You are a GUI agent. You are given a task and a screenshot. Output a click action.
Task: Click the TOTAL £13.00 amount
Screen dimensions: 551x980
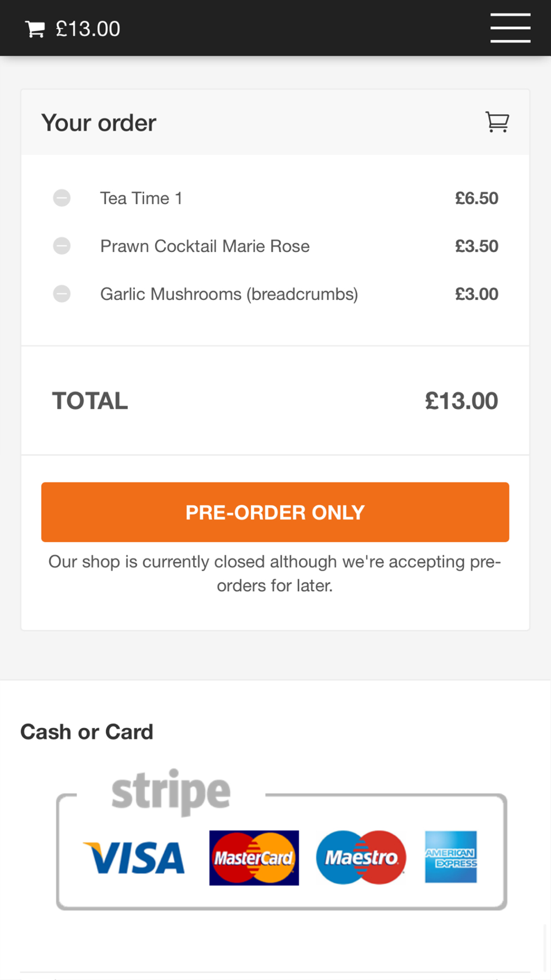click(x=461, y=401)
